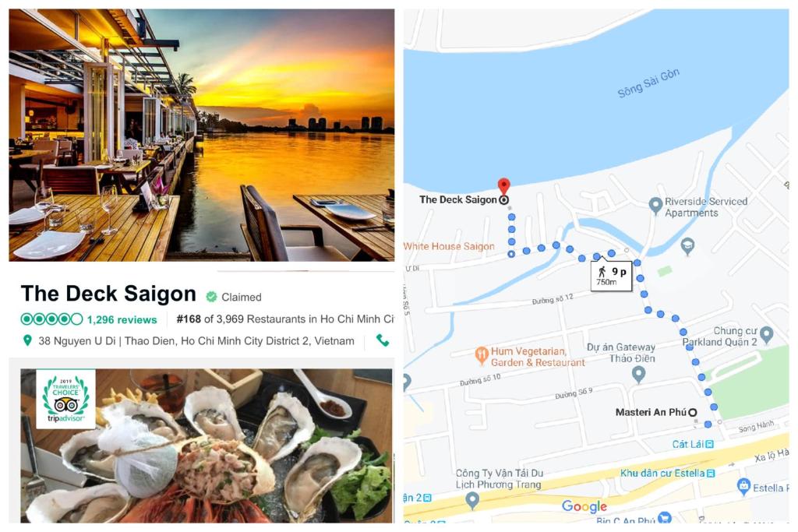Click the green phone icon beside the address
This screenshot has height=532, width=798.
(x=382, y=340)
